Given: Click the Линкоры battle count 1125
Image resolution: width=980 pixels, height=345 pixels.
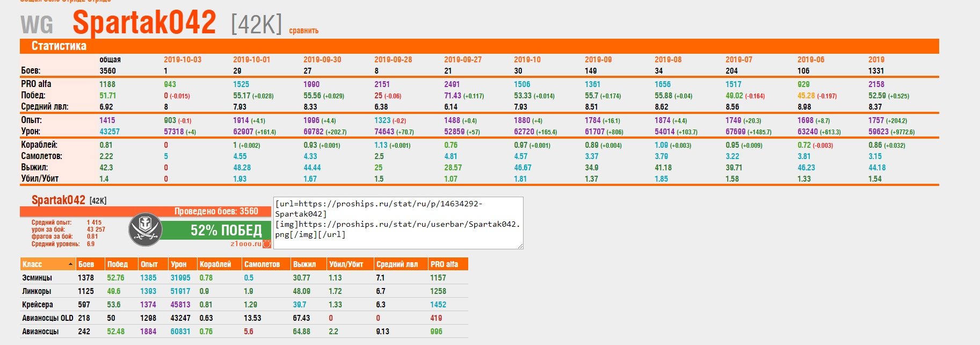Looking at the screenshot, I should [x=86, y=291].
